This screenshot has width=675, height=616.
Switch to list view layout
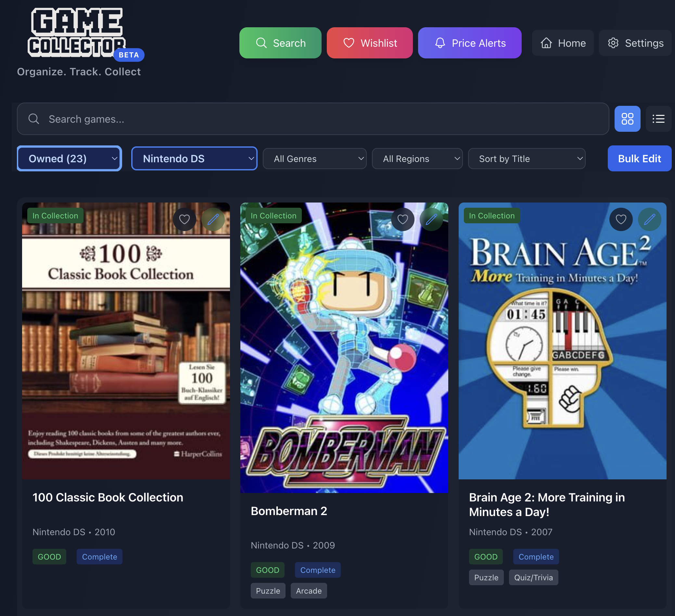658,119
